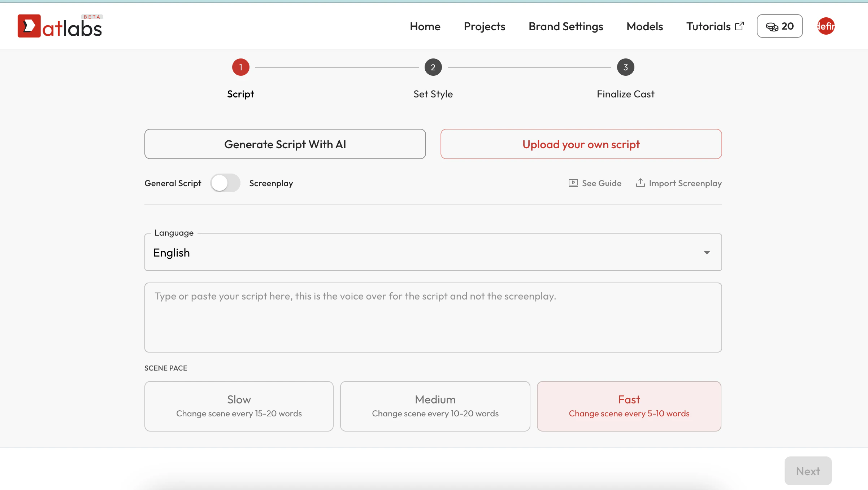Click the external link icon beside Tutorials
The height and width of the screenshot is (490, 868).
tap(739, 26)
